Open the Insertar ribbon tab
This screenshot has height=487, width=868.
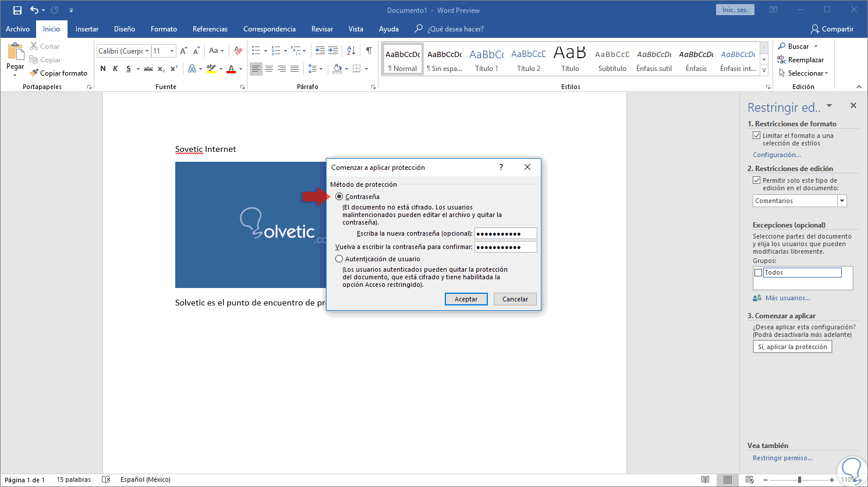tap(87, 29)
